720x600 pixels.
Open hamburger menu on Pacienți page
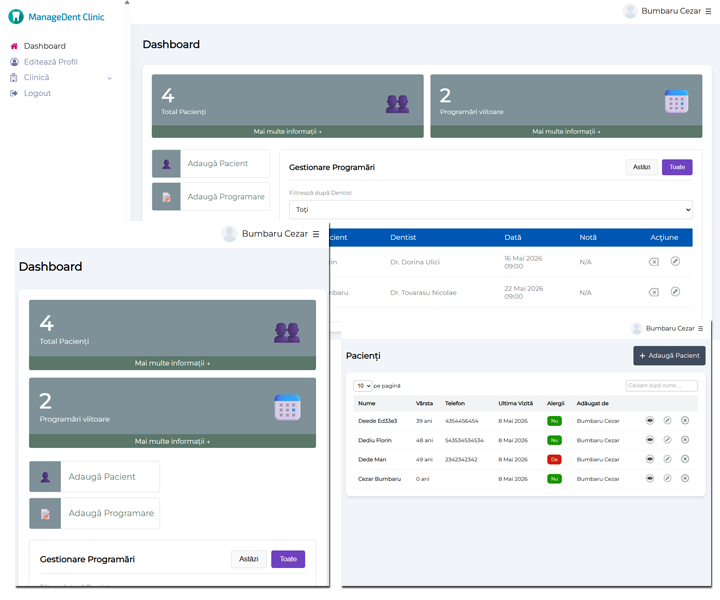coord(700,329)
